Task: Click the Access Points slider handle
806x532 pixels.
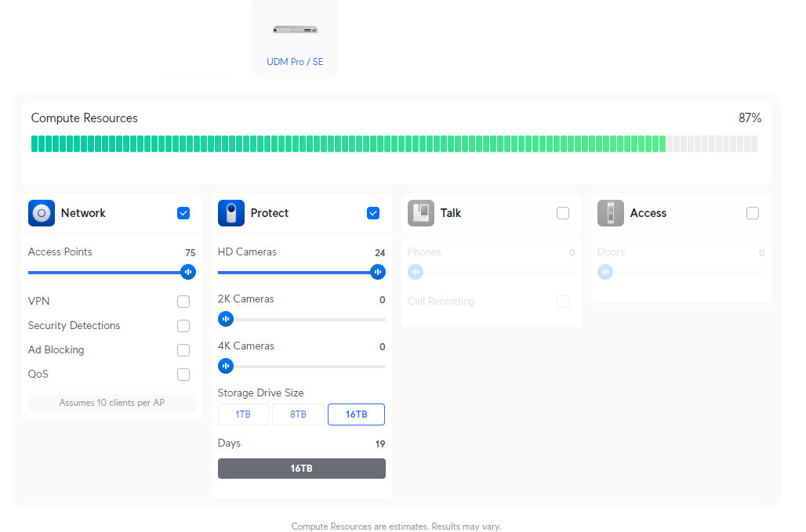Action: 188,272
